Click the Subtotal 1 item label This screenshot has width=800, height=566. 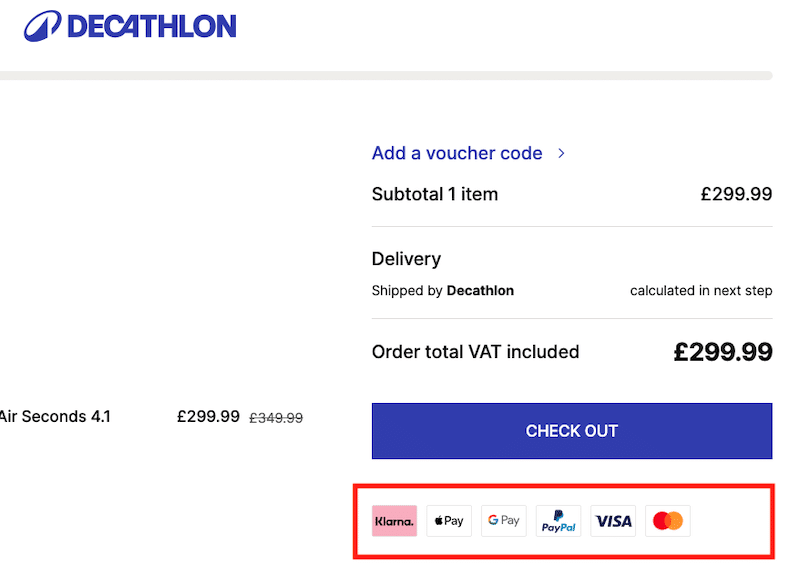pyautogui.click(x=434, y=194)
